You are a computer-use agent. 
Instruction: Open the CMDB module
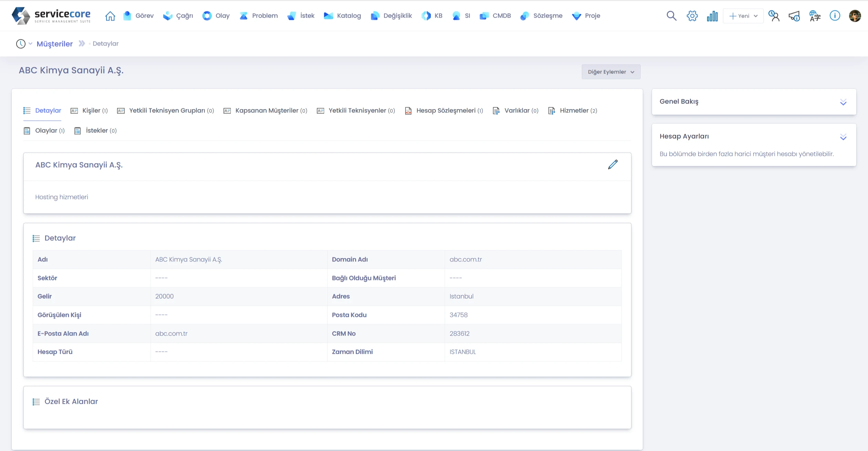click(495, 16)
